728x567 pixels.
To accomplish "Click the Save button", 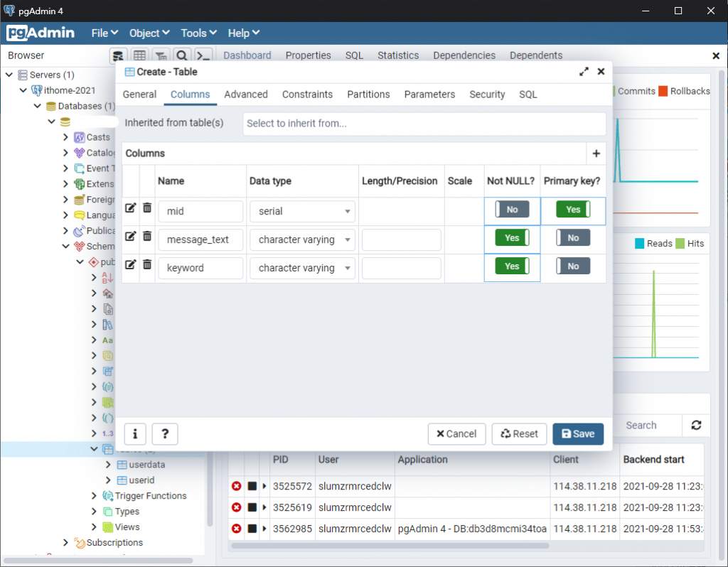I will pos(578,434).
